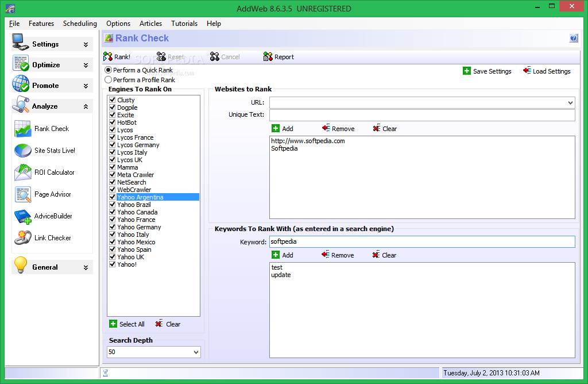Open the Articles menu

pyautogui.click(x=151, y=23)
